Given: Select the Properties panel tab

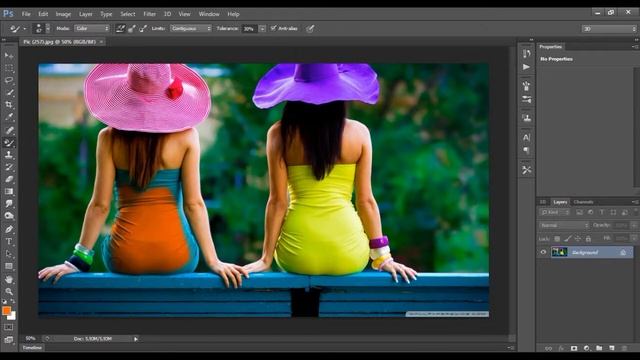Looking at the screenshot, I should [x=551, y=47].
